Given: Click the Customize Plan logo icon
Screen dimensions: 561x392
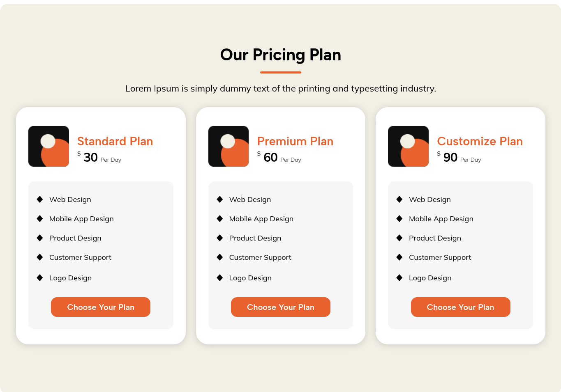Looking at the screenshot, I should coord(408,146).
